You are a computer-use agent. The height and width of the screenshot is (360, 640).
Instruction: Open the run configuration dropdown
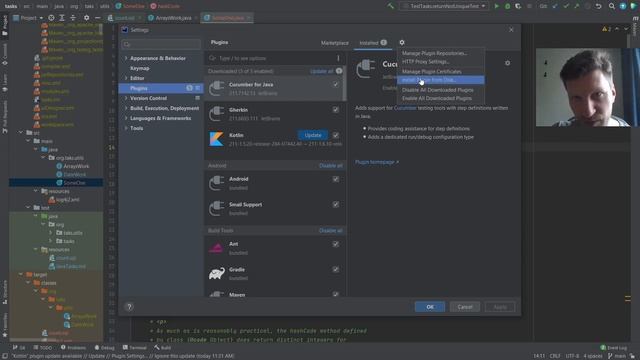[x=444, y=6]
